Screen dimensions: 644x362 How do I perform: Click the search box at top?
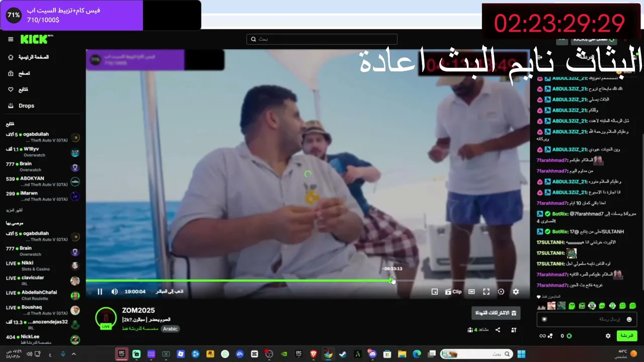pyautogui.click(x=322, y=39)
